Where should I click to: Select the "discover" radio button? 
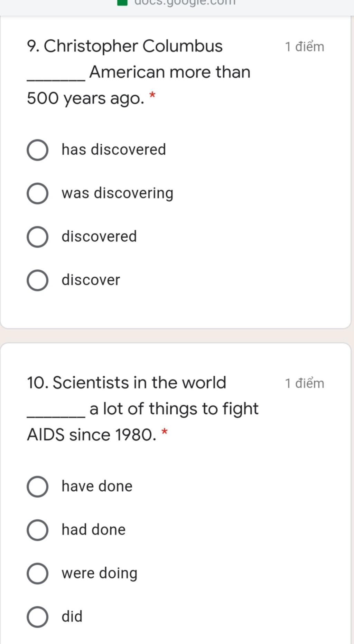tap(37, 280)
